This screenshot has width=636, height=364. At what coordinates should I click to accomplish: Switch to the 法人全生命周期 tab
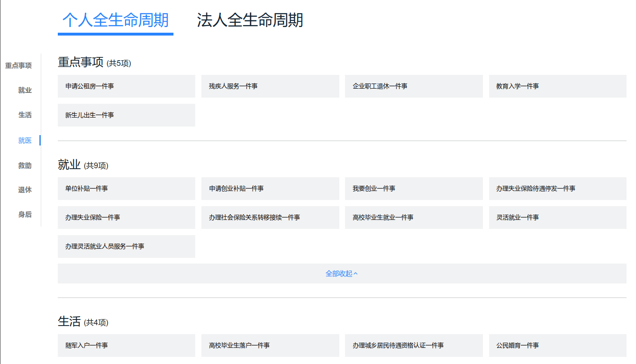[250, 21]
